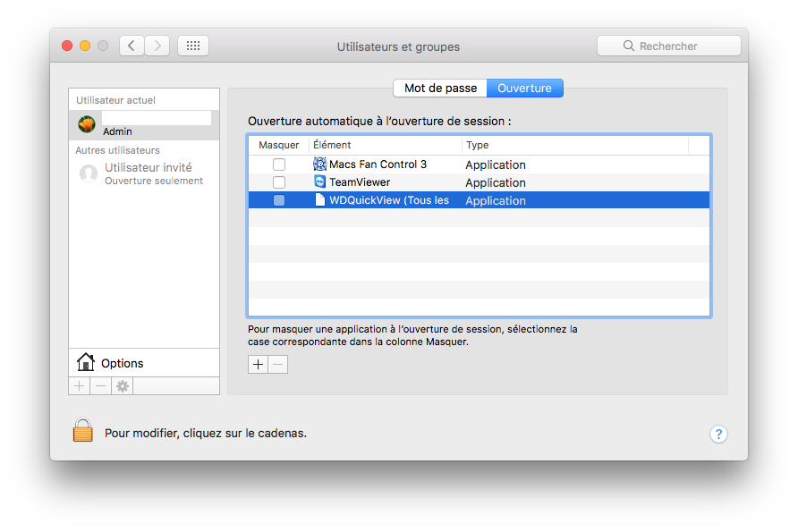Remove the selected login item with the minus button below the list
798x532 pixels.
tap(278, 364)
